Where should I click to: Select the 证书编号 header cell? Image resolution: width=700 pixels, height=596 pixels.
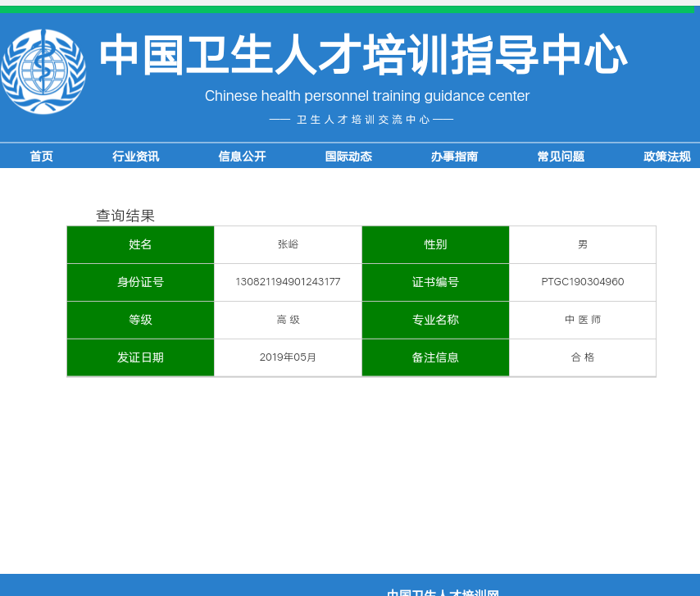pos(435,282)
